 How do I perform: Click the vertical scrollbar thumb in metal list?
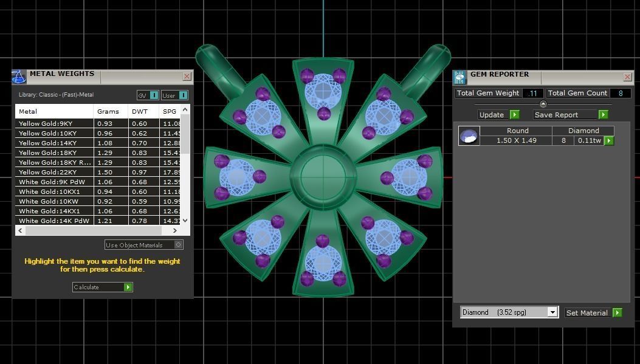pyautogui.click(x=185, y=134)
